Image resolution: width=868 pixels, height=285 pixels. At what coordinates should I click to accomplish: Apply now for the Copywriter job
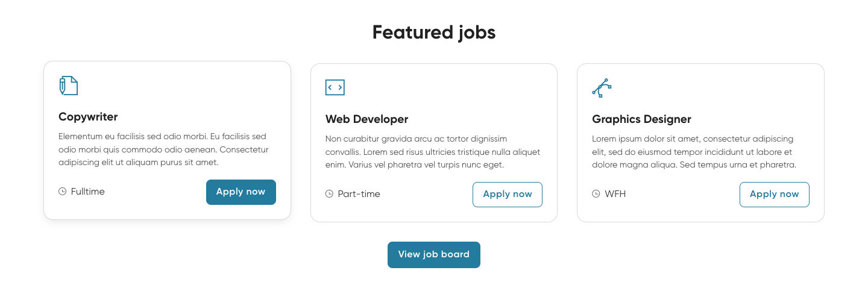[x=241, y=192]
